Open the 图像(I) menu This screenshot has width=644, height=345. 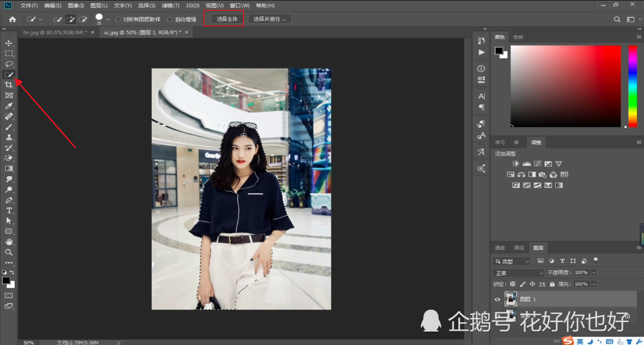click(x=76, y=5)
